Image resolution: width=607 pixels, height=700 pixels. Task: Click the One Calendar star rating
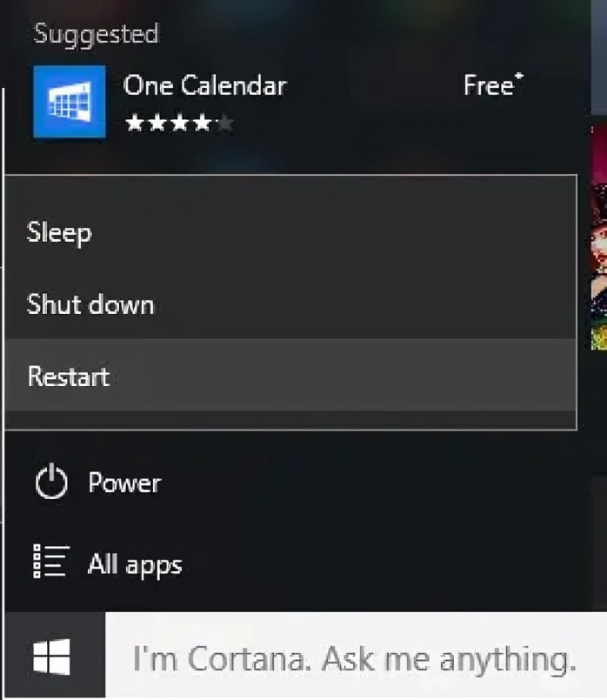pyautogui.click(x=179, y=124)
